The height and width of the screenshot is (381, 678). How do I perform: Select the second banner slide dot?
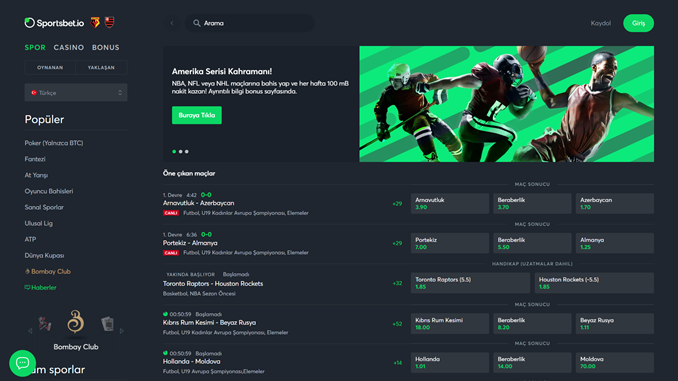pyautogui.click(x=180, y=151)
